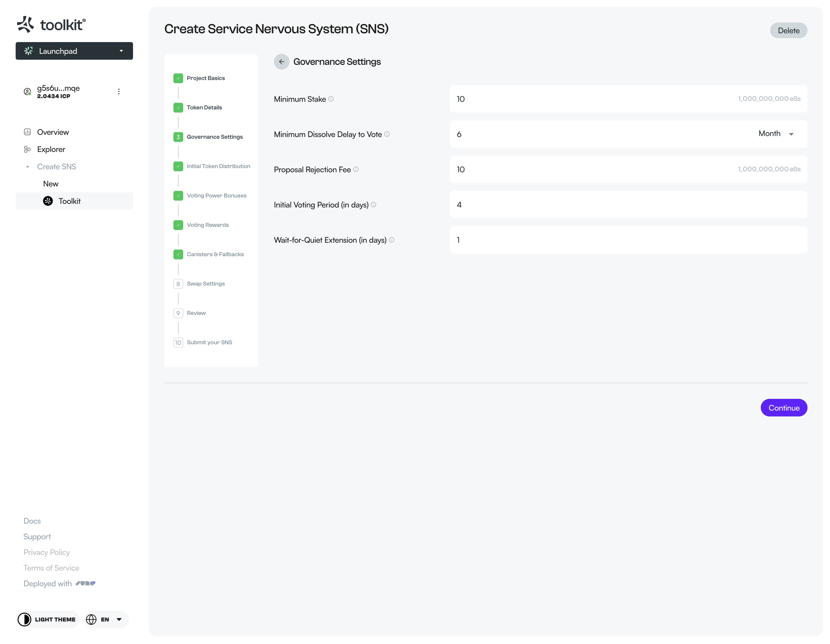Image resolution: width=830 pixels, height=644 pixels.
Task: Click the Project Basics green checkmark step
Action: tap(178, 78)
